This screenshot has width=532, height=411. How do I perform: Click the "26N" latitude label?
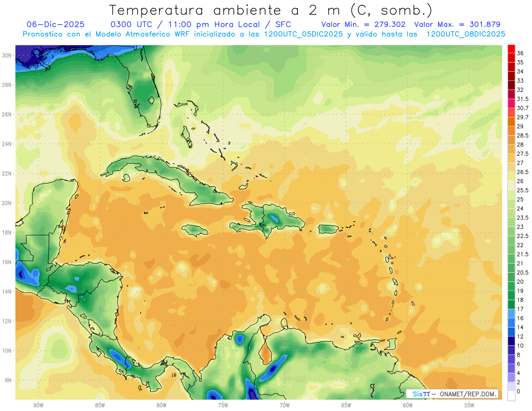coord(8,114)
